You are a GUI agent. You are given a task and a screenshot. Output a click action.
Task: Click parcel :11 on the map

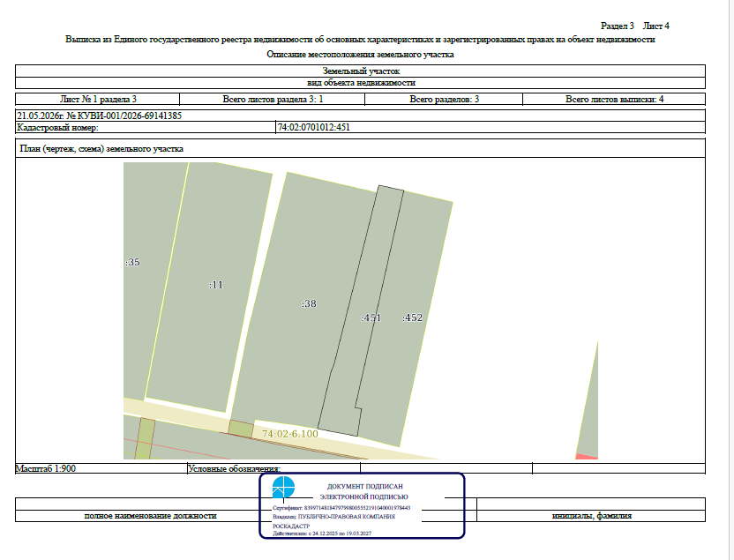[x=216, y=285]
